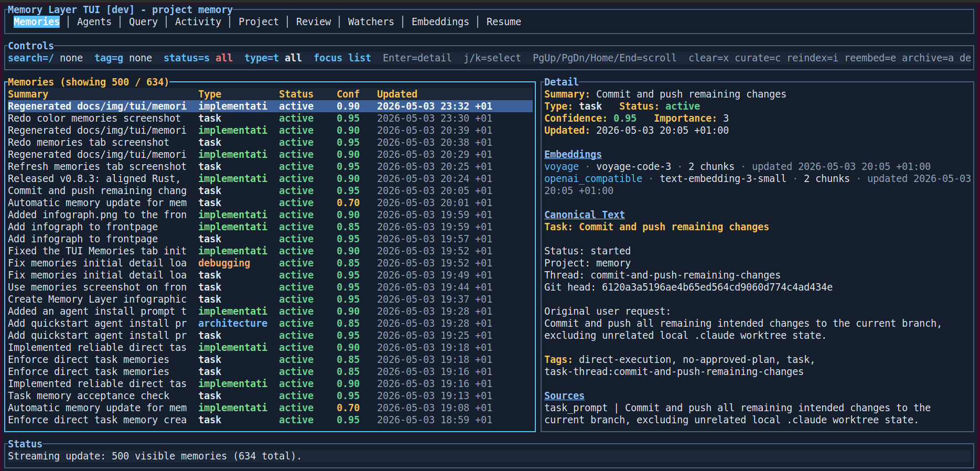Viewport: 980px width, 471px height.
Task: Click the curate=c command
Action: [x=758, y=58]
